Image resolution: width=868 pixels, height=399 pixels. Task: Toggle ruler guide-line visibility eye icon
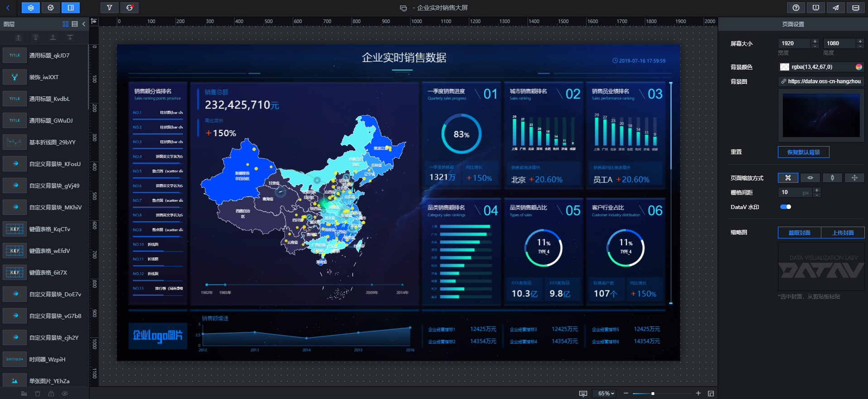point(94,21)
